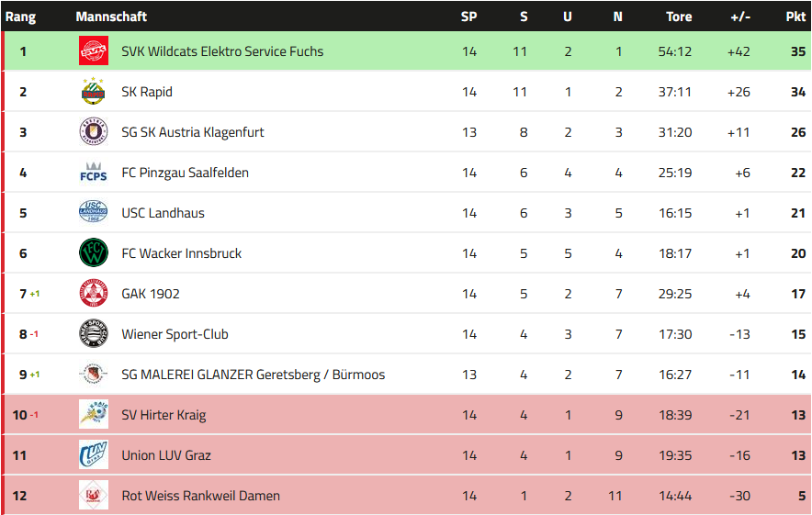This screenshot has height=515, width=812.
Task: Click the Pkt column header
Action: [795, 17]
